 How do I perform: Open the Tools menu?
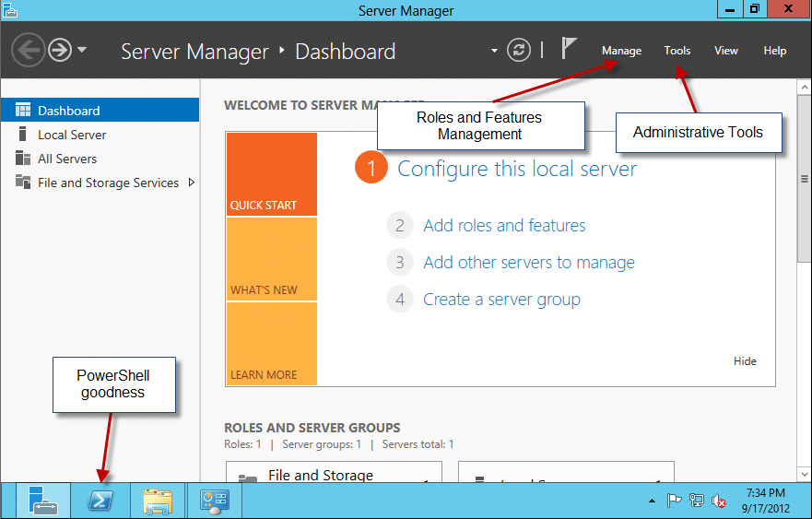[x=677, y=51]
